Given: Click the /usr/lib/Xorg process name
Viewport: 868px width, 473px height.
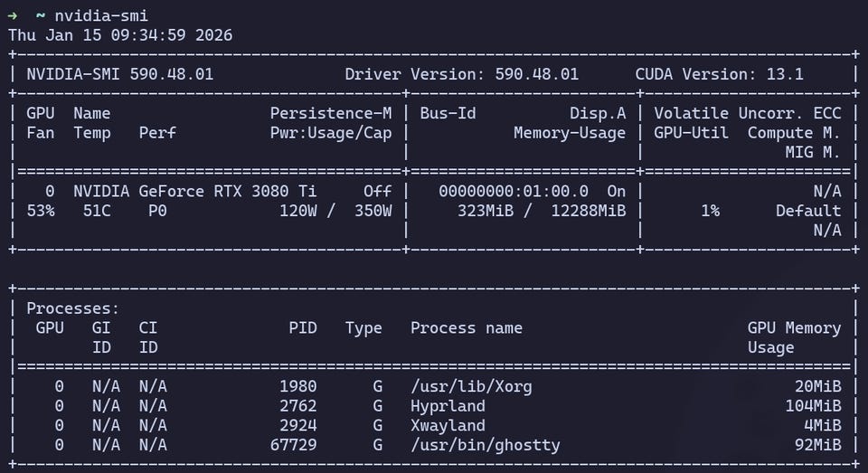Looking at the screenshot, I should [471, 386].
